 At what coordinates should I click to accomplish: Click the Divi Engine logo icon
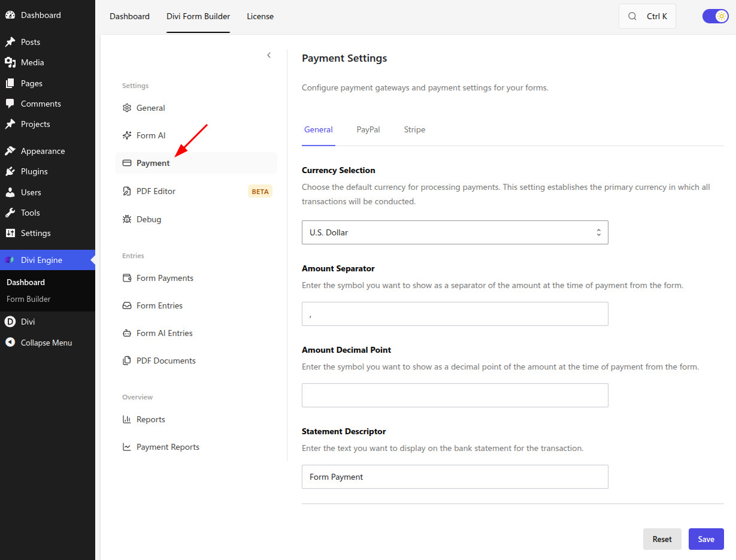coord(10,260)
